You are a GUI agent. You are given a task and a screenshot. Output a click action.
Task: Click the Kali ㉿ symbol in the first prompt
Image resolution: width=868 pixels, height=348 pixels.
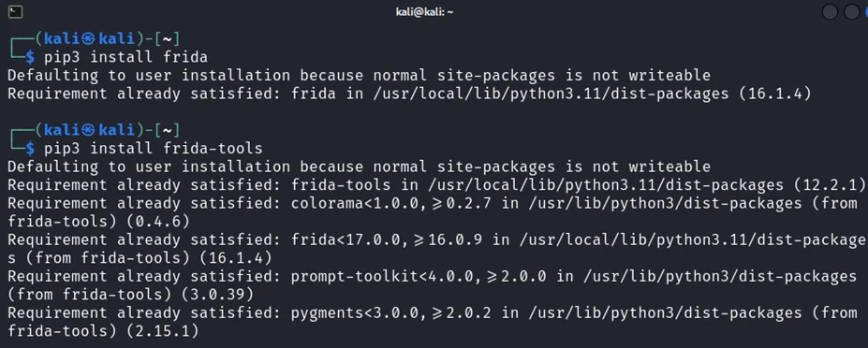[89, 38]
